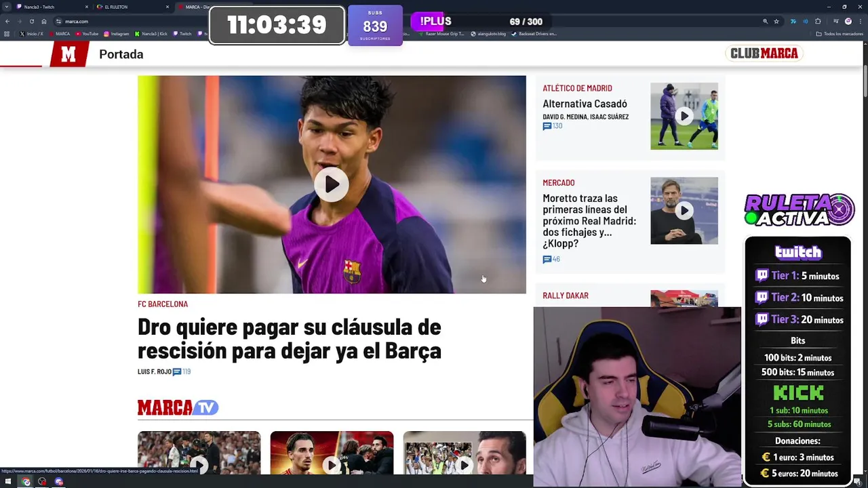Click the browser forward arrow

20,21
